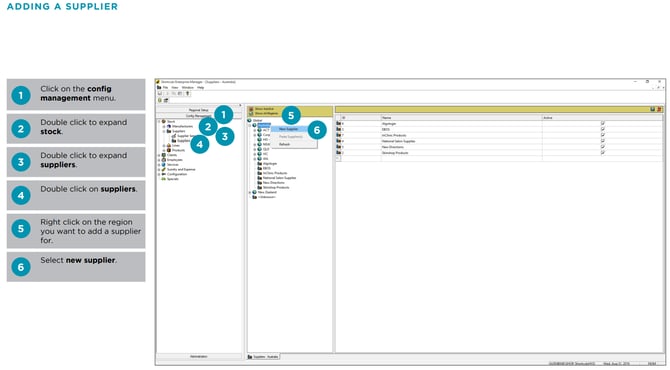Click the Global globe icon in region tree
This screenshot has height=370, width=670.
tap(250, 120)
